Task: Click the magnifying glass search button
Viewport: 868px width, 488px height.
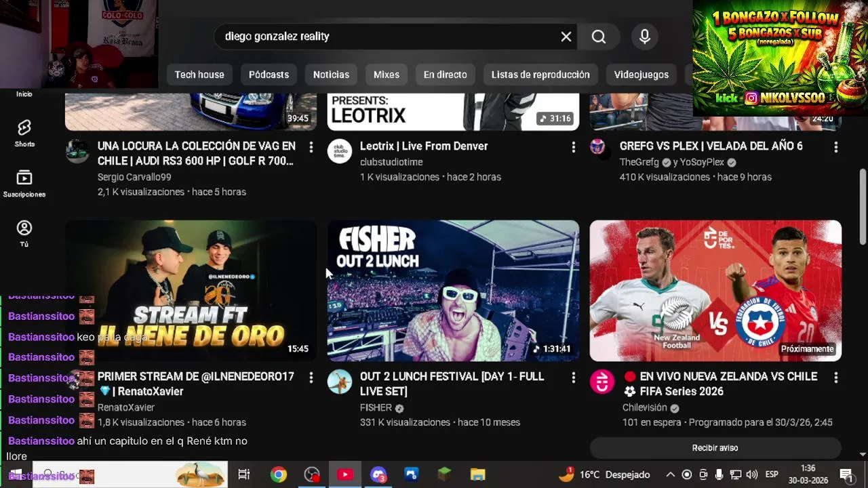Action: [599, 37]
